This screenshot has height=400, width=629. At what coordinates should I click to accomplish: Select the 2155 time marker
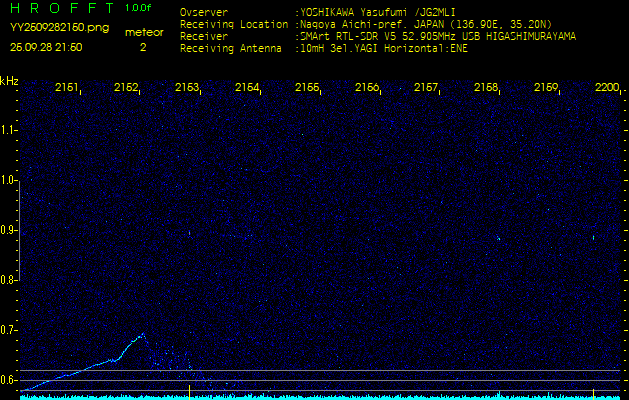pos(307,88)
